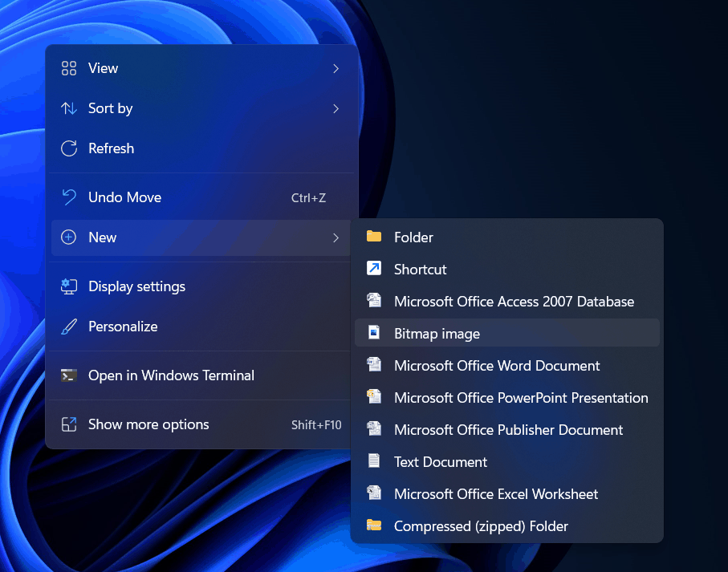Image resolution: width=728 pixels, height=572 pixels.
Task: Click the Display settings monitor icon
Action: click(x=69, y=286)
